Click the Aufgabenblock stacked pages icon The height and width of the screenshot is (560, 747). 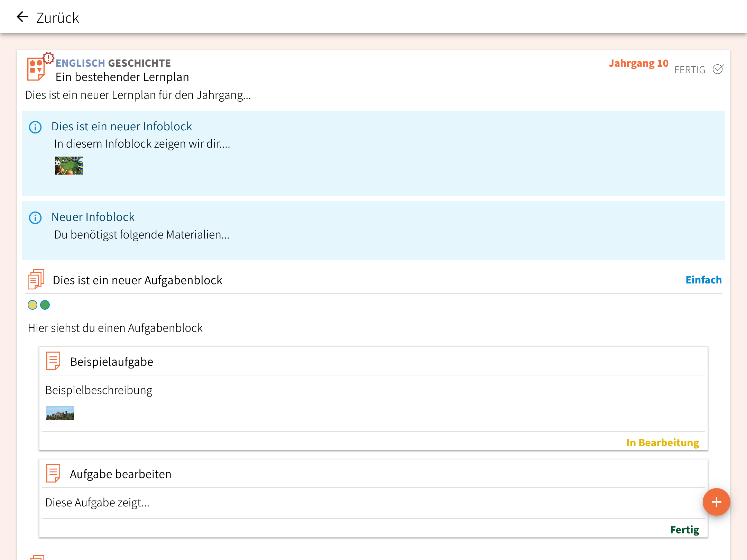click(36, 279)
